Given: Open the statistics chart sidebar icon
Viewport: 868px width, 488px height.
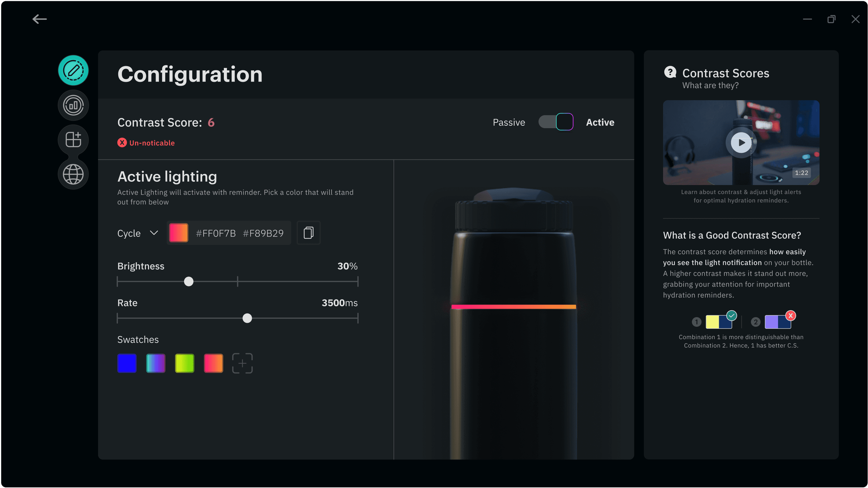Looking at the screenshot, I should point(73,106).
